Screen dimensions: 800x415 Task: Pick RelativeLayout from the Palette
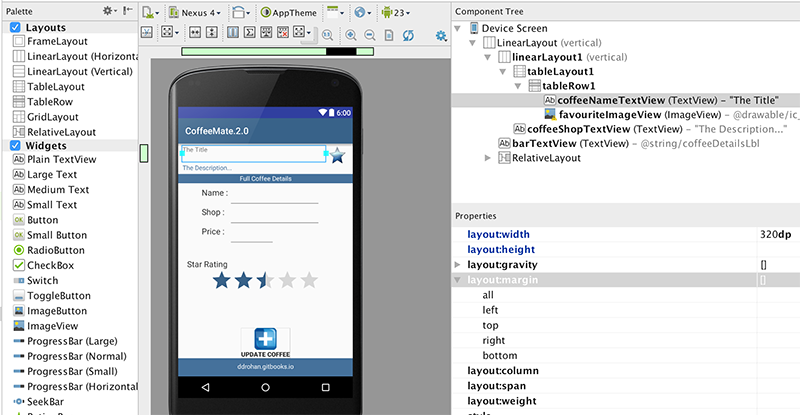point(54,132)
